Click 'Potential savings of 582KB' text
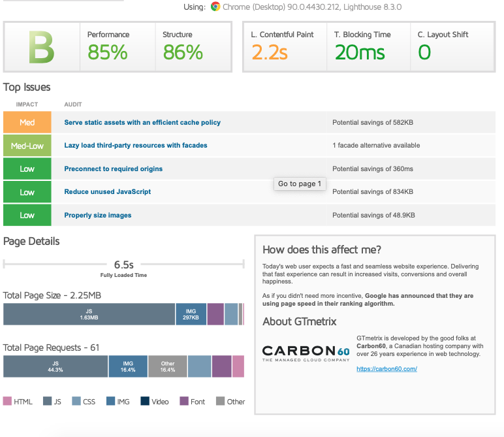Screen dimensions: 504x437 click(x=373, y=123)
